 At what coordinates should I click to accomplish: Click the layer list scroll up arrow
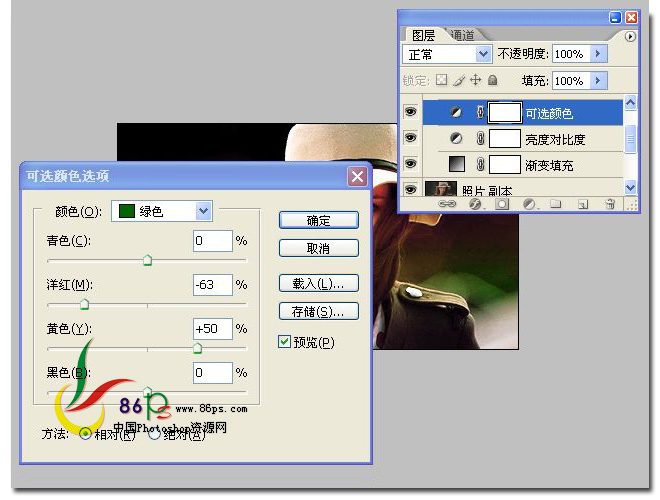[x=630, y=103]
